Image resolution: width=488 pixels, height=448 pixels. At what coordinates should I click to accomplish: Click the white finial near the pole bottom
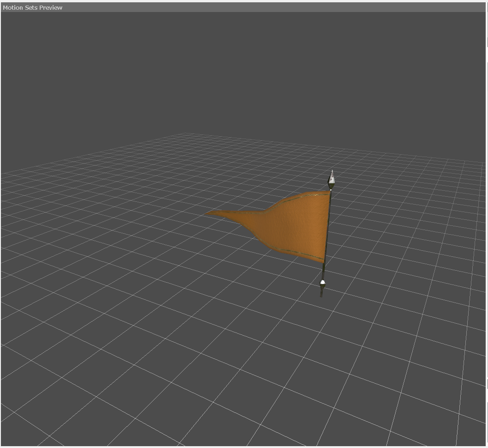[x=323, y=283]
